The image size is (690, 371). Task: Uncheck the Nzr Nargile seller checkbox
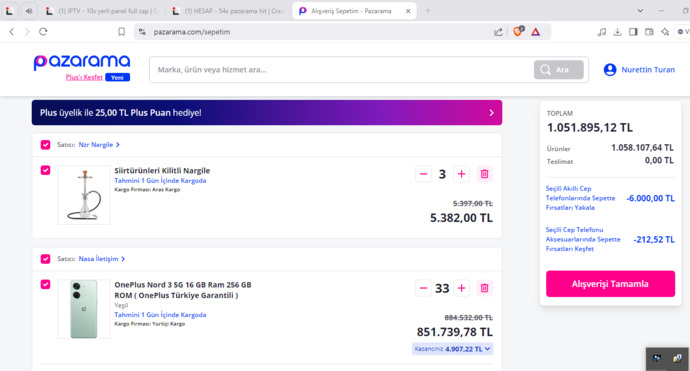point(45,145)
